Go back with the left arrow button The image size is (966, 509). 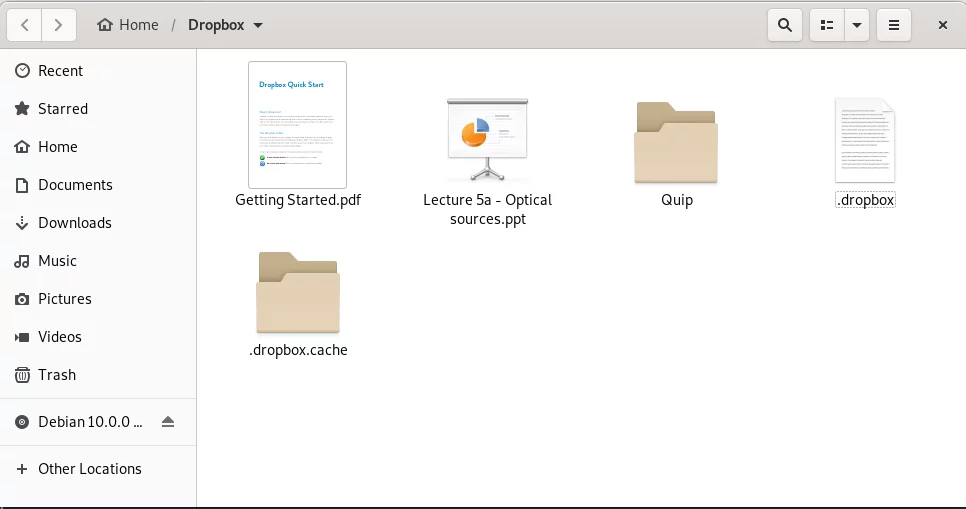(x=25, y=25)
